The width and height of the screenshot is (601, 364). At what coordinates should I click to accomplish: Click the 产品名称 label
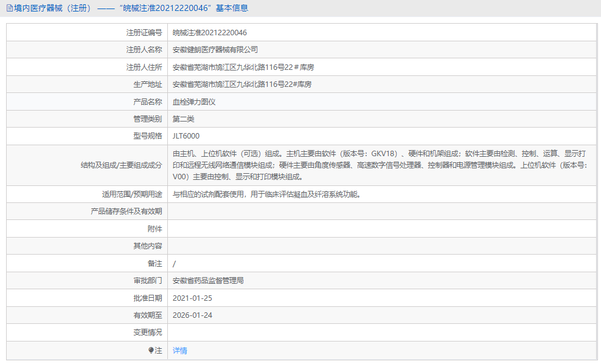pos(148,102)
